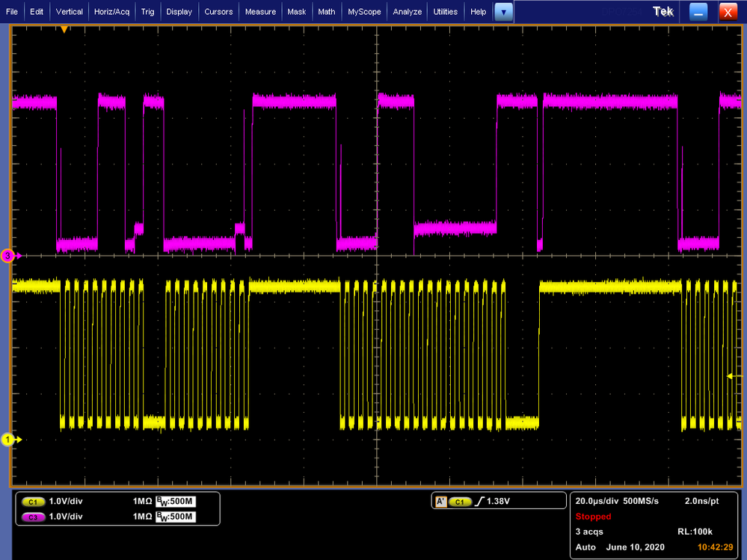The height and width of the screenshot is (560, 747).
Task: Click the RL:100k record length readout
Action: pyautogui.click(x=695, y=532)
